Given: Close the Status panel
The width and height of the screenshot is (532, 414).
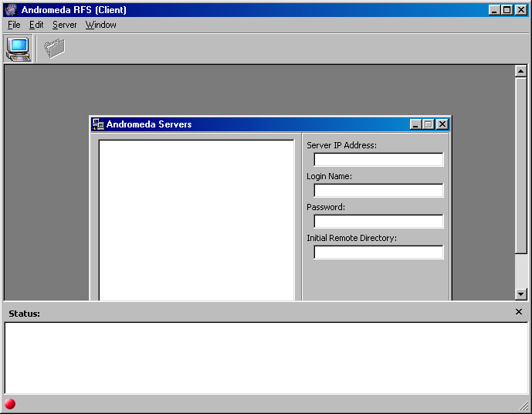Looking at the screenshot, I should point(519,312).
